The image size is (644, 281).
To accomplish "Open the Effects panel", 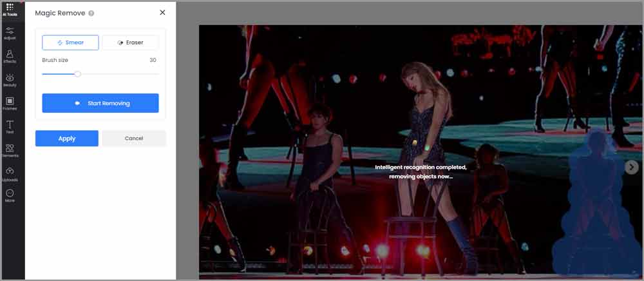I will click(10, 57).
